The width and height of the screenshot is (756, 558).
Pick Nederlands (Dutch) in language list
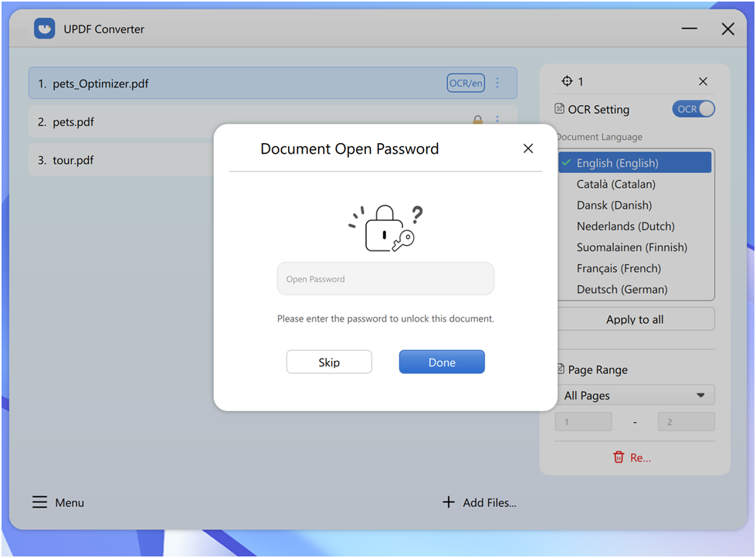tap(625, 226)
